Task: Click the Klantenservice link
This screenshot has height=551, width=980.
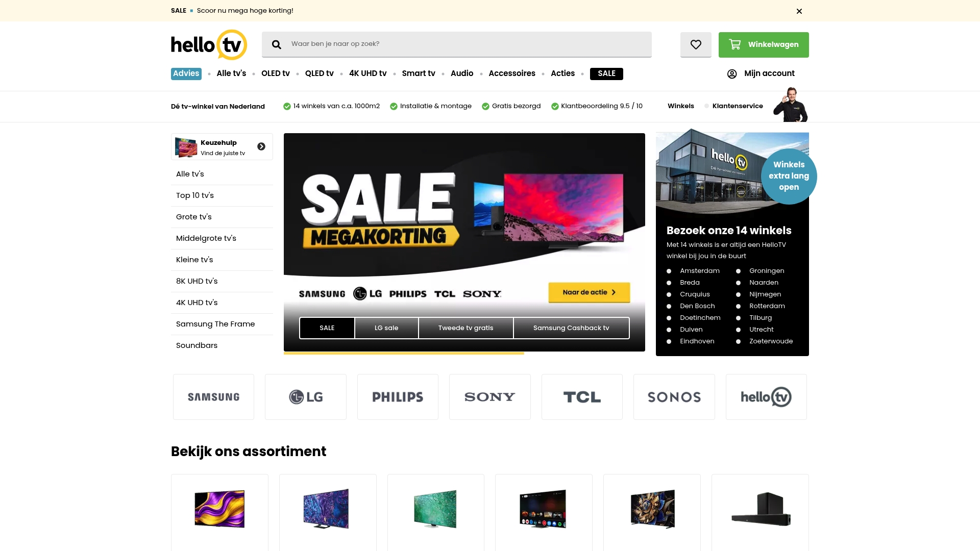Action: coord(738,106)
